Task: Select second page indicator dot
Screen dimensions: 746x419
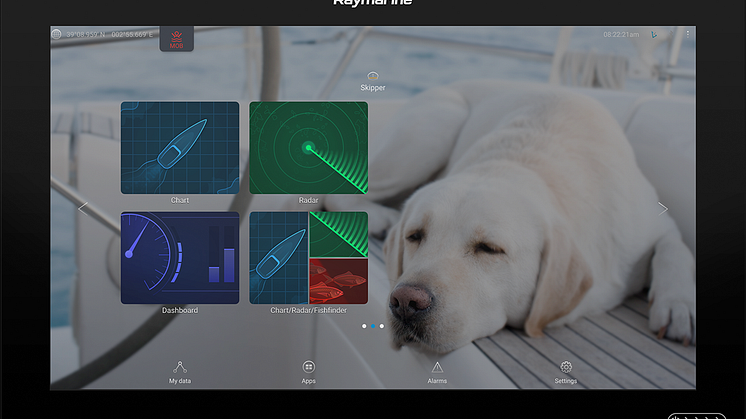Action: click(x=373, y=326)
